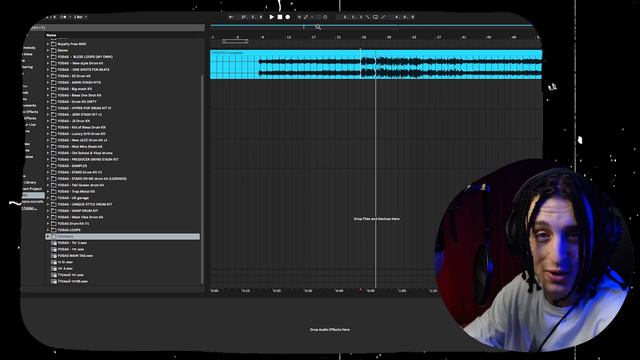This screenshot has height=360, width=640.
Task: Select YOGAS - Bless One Shot Kit
Action: [x=79, y=96]
